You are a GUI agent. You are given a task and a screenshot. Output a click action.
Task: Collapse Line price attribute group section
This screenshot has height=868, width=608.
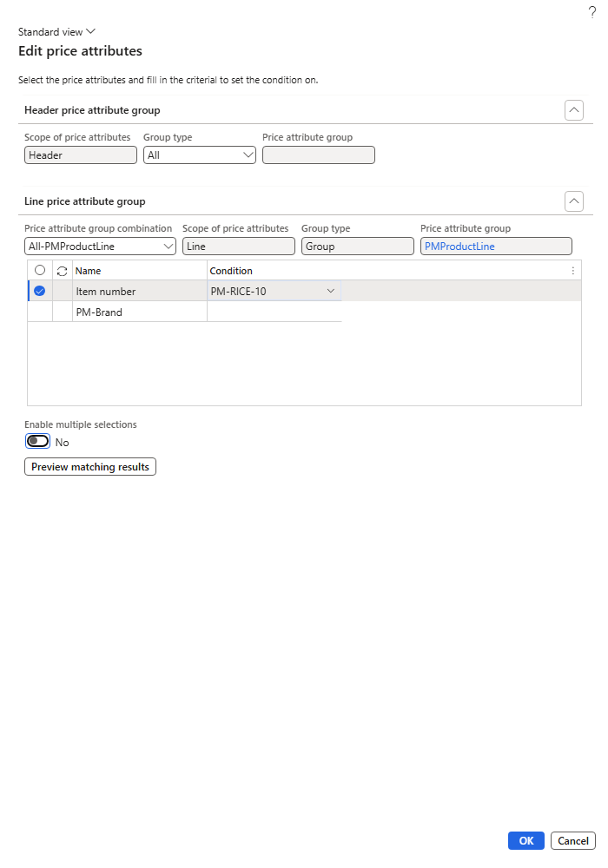pyautogui.click(x=573, y=201)
